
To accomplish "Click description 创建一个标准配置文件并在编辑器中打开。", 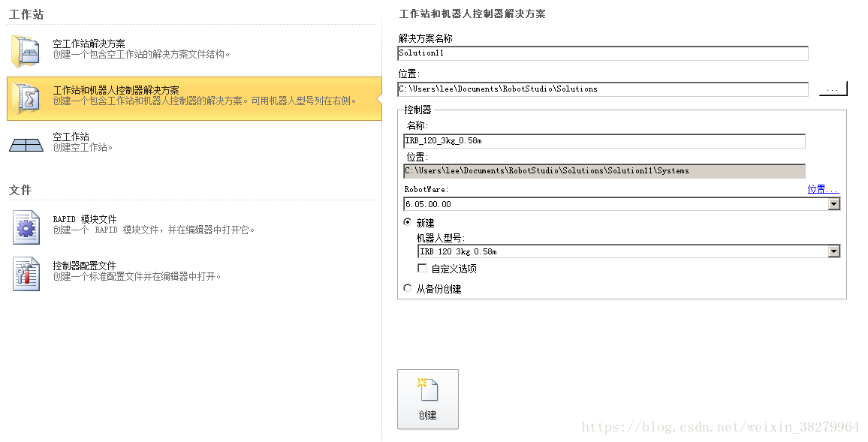I will pos(137,277).
